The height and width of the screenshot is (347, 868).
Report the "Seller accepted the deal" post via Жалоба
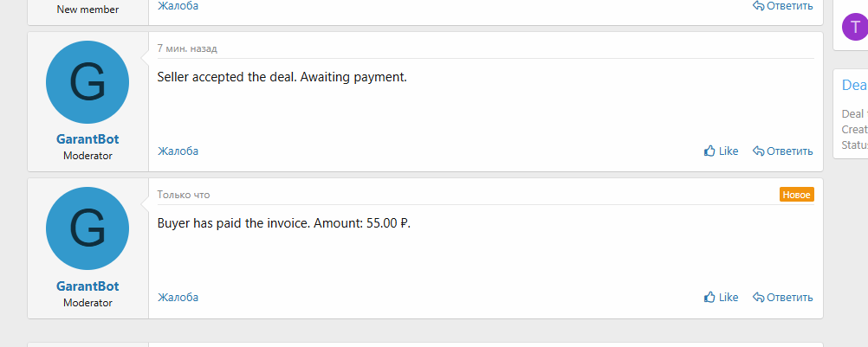click(178, 151)
